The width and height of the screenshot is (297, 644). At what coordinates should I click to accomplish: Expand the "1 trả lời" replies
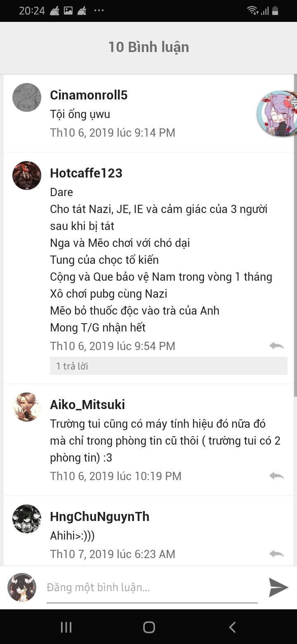click(x=168, y=366)
